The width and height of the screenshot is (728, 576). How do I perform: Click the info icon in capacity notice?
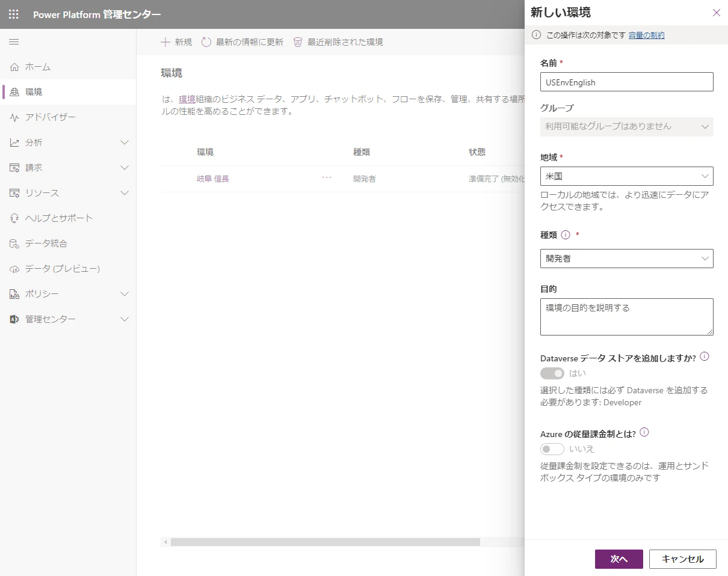click(x=537, y=35)
